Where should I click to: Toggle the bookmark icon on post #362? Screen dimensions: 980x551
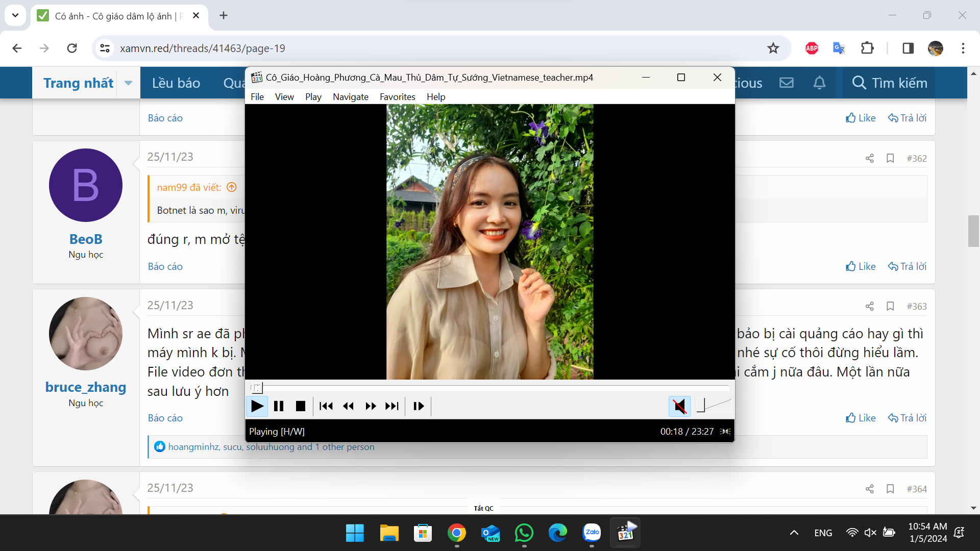click(x=890, y=158)
